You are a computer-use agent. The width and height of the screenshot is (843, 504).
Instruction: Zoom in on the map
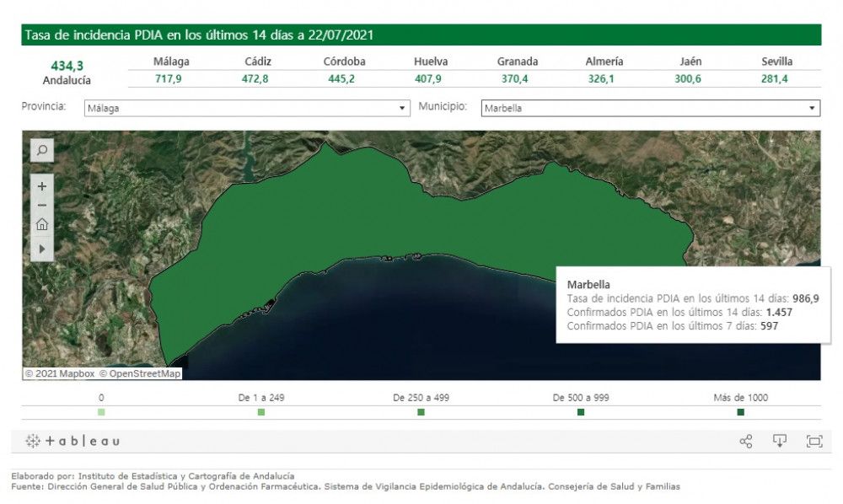pyautogui.click(x=42, y=186)
